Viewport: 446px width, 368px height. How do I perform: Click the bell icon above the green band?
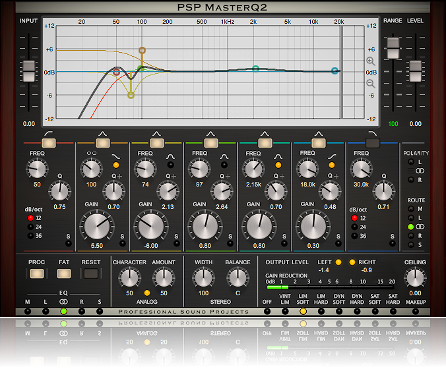click(211, 134)
